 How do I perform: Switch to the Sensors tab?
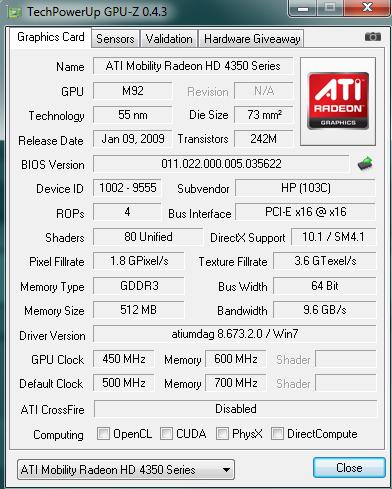[x=115, y=39]
